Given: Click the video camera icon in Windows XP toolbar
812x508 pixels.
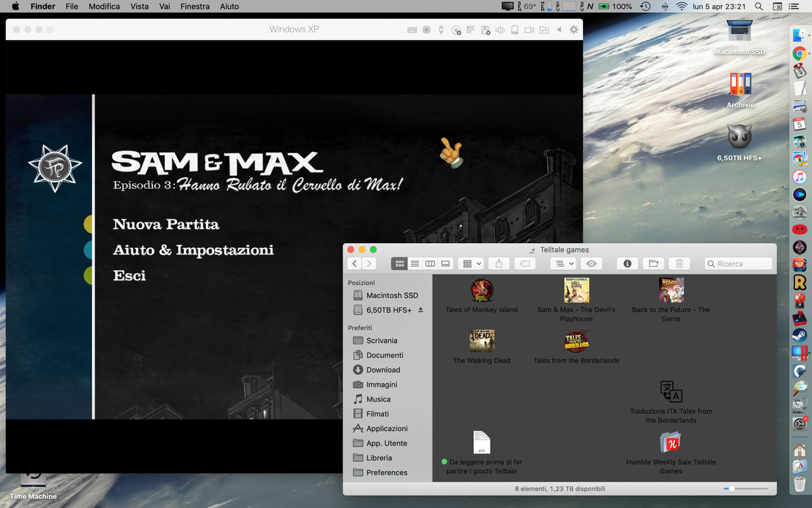Looking at the screenshot, I should pyautogui.click(x=529, y=30).
